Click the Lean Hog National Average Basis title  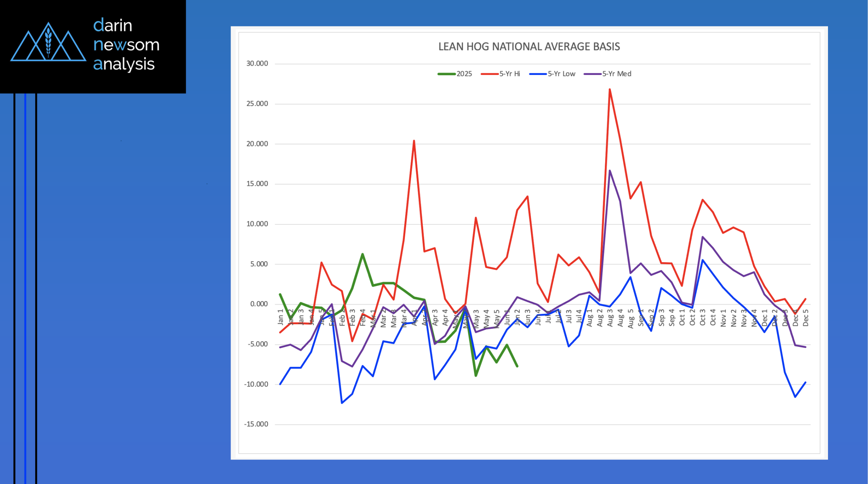[x=529, y=46]
